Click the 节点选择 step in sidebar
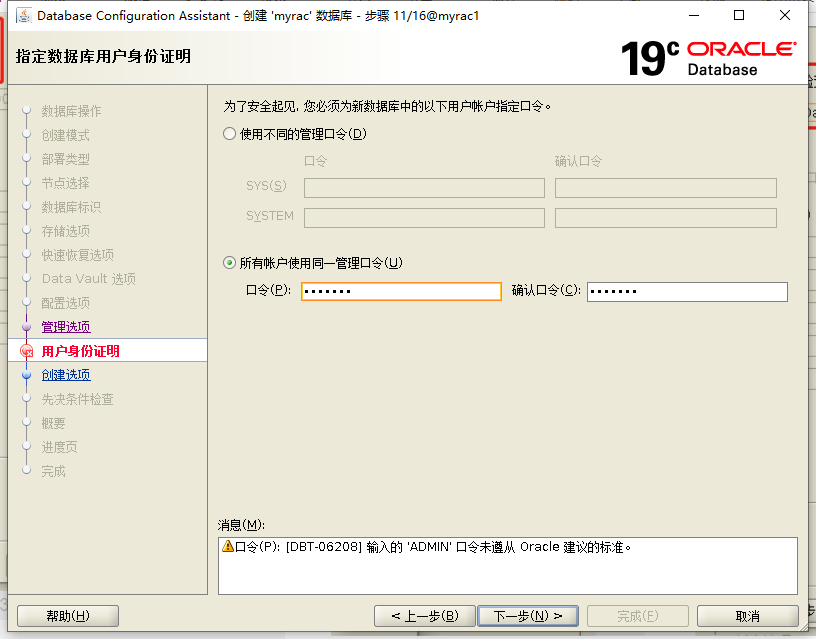Image resolution: width=816 pixels, height=639 pixels. point(66,183)
